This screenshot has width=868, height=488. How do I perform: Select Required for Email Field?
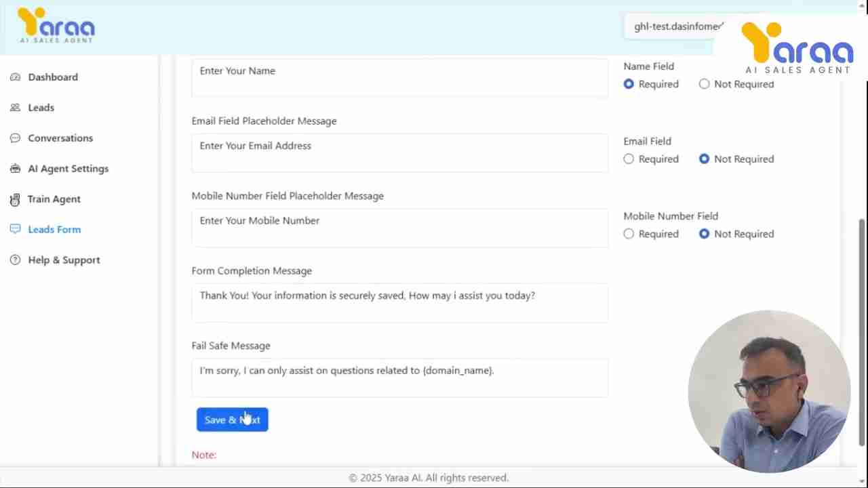(629, 159)
